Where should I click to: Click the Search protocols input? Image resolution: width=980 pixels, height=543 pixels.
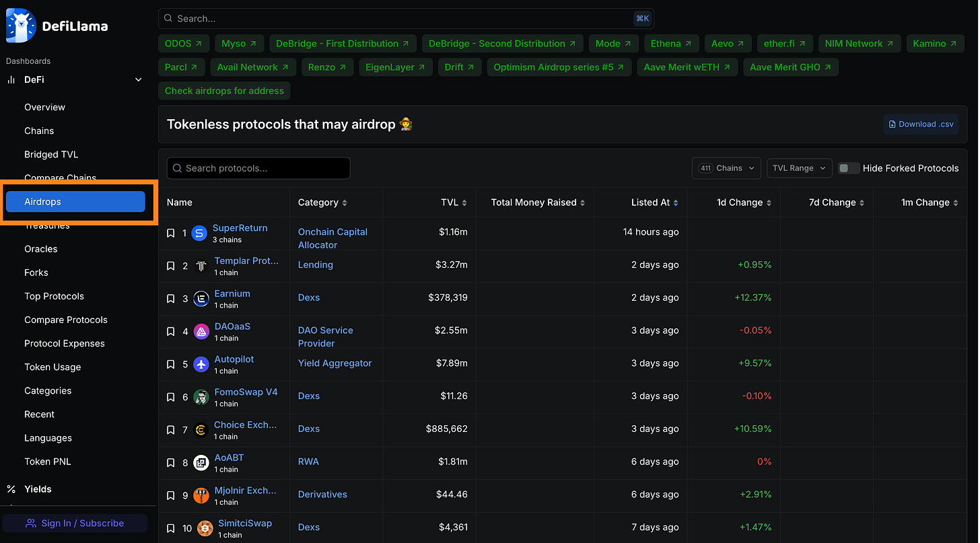[x=258, y=168]
